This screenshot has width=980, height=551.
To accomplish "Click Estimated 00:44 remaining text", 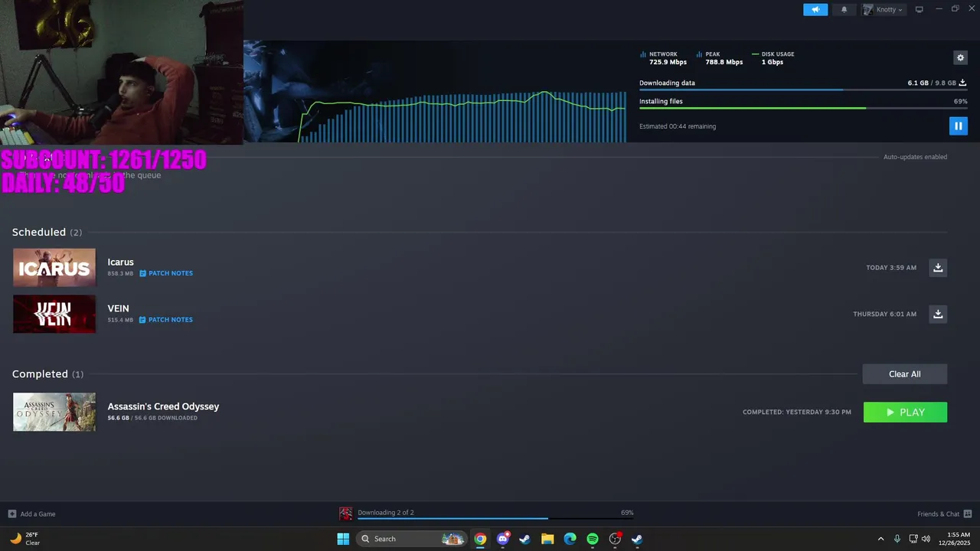I will tap(678, 126).
